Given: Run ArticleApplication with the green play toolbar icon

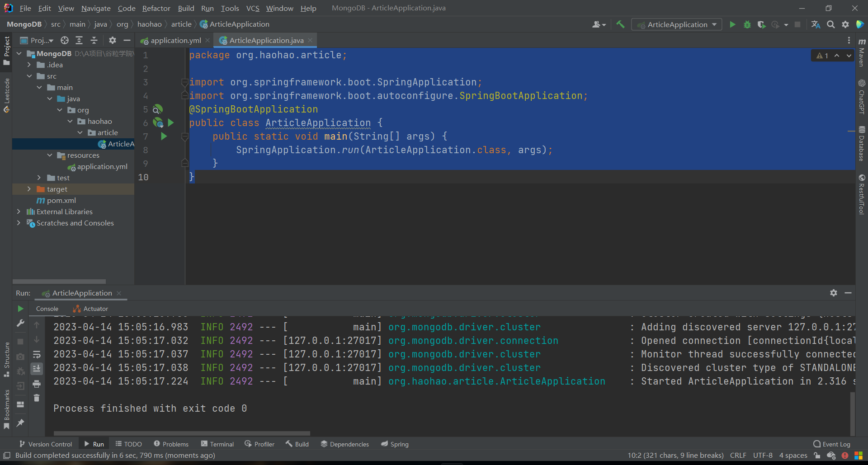Looking at the screenshot, I should pos(732,24).
